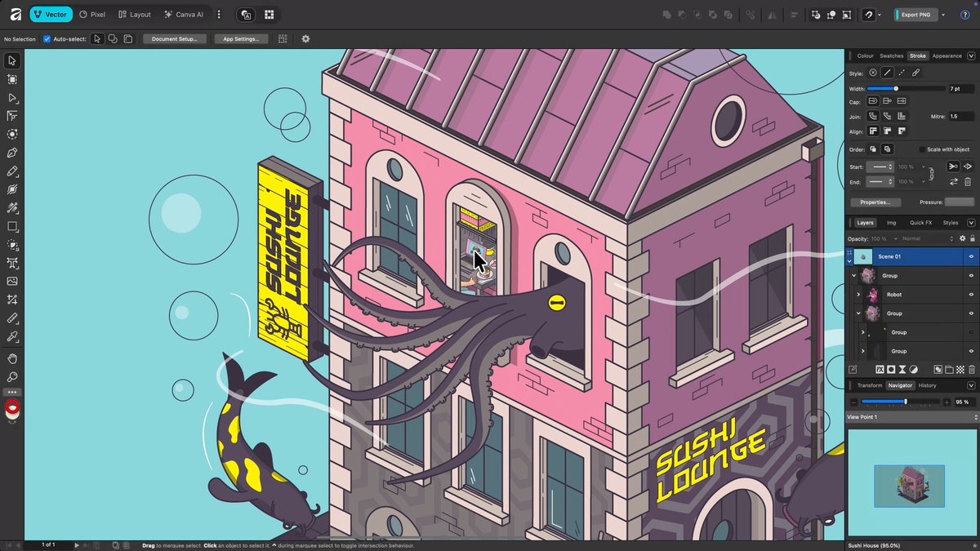
Task: Select the Crop tool
Action: [x=12, y=300]
